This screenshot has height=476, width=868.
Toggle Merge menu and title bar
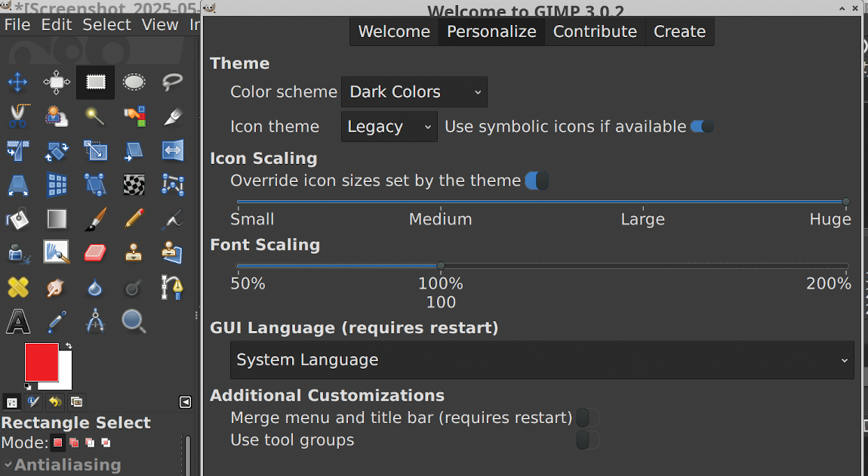coord(587,418)
